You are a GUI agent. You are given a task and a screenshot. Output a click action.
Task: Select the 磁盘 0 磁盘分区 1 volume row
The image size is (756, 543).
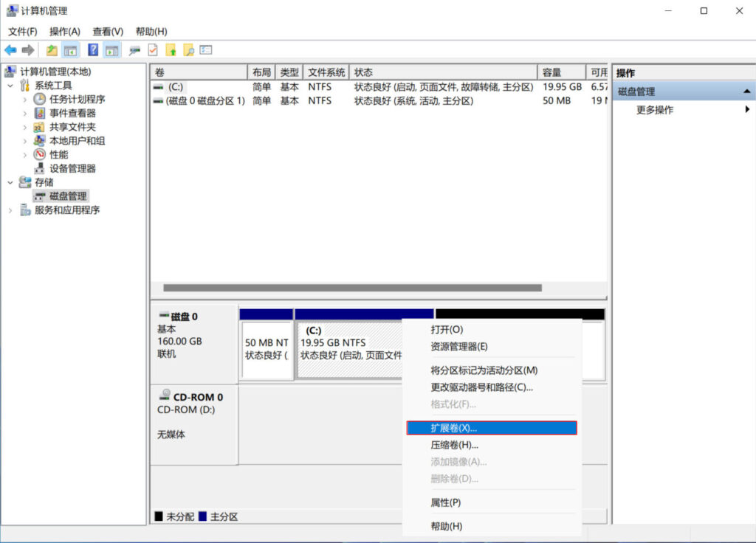(379, 100)
